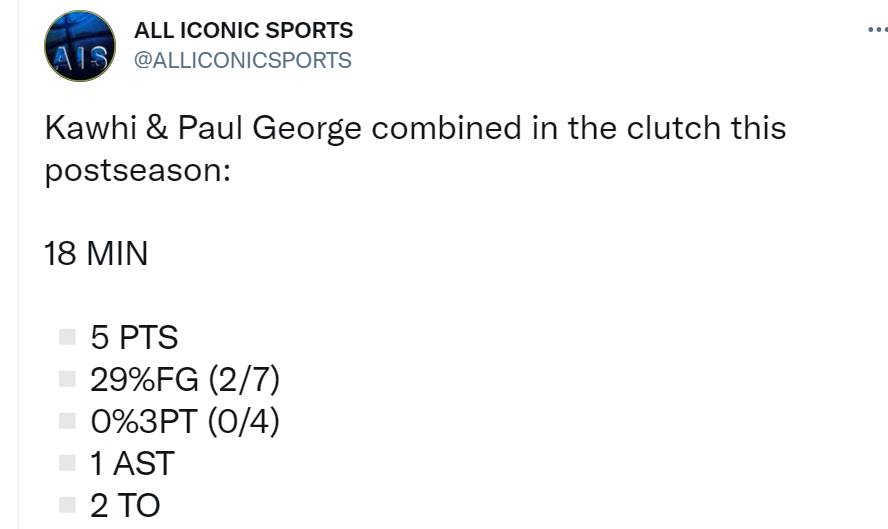888x529 pixels.
Task: Click the '0%3PT (0/4)' stat line
Action: coord(185,422)
